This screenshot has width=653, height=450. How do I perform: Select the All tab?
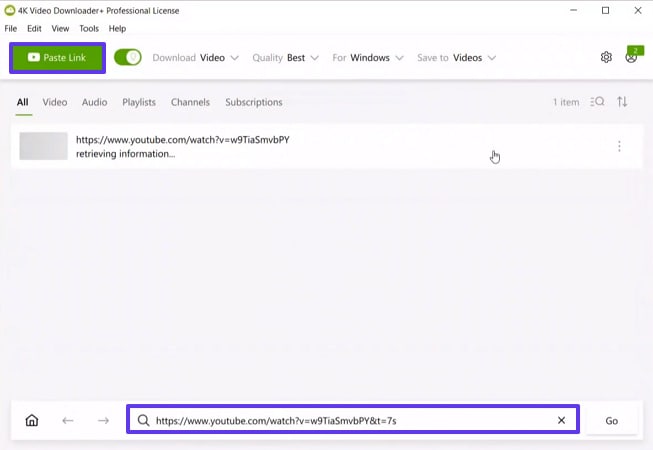pyautogui.click(x=23, y=102)
